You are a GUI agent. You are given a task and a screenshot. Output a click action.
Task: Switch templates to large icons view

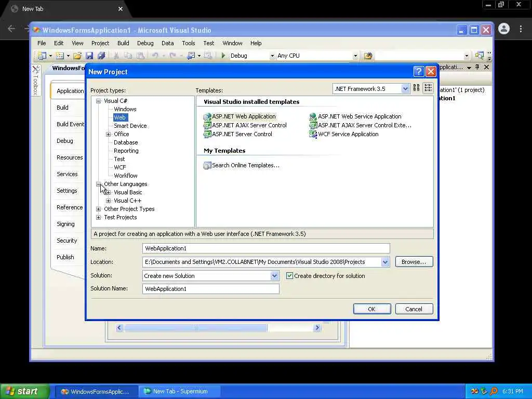click(x=416, y=88)
